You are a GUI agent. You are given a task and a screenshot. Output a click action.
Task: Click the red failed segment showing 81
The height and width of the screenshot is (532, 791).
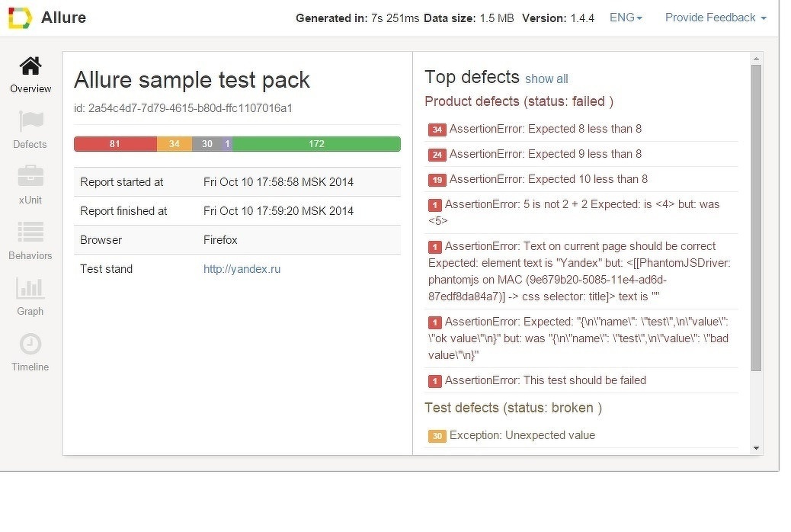click(x=115, y=144)
